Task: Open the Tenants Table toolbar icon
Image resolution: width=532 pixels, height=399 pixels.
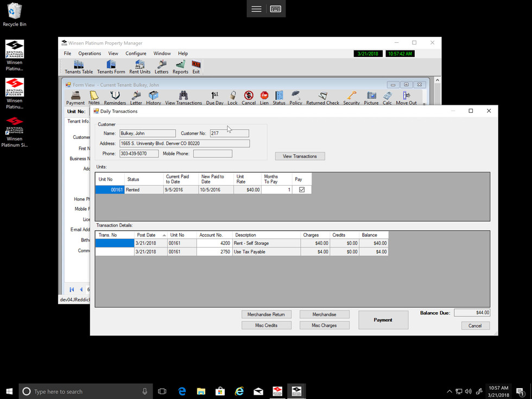Action: click(78, 67)
